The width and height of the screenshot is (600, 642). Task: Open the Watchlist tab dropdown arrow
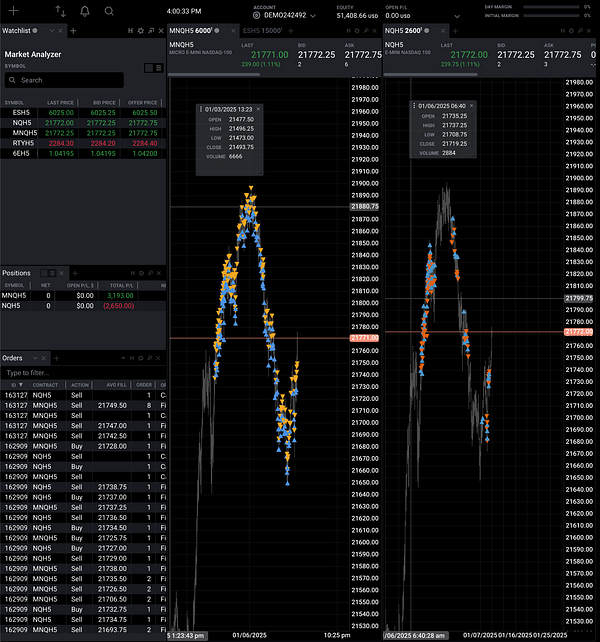[x=52, y=31]
